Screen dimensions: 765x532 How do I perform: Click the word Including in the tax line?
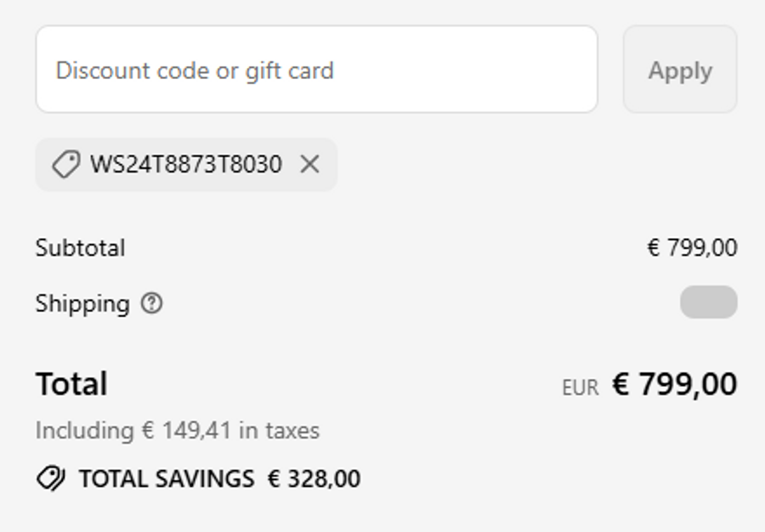click(84, 431)
